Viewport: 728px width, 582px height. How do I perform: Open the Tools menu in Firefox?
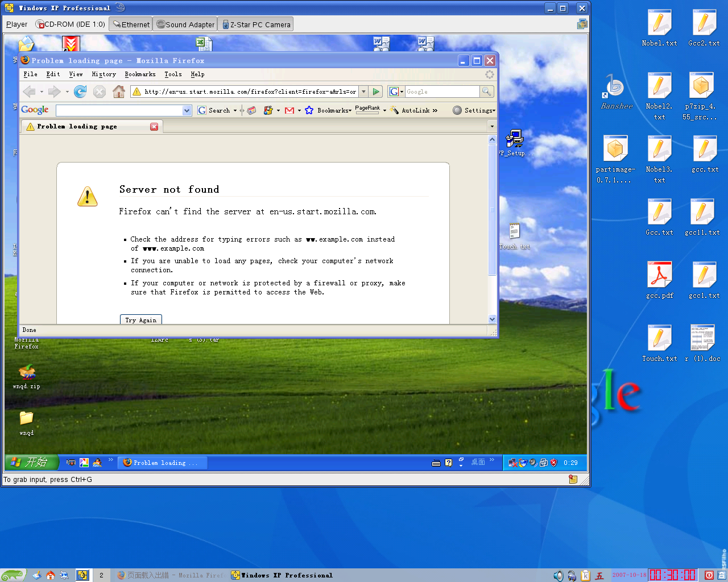pyautogui.click(x=173, y=74)
